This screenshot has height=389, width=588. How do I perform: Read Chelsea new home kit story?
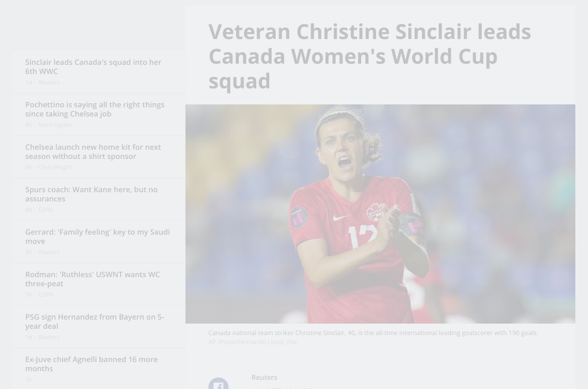[93, 151]
